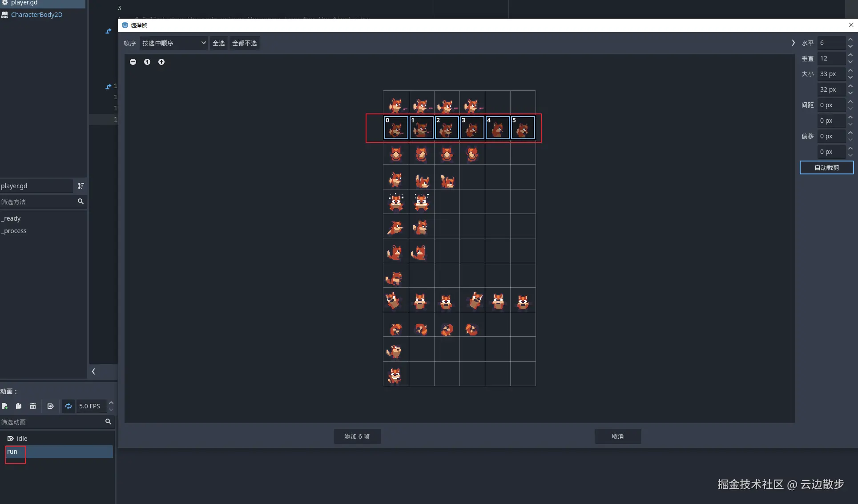This screenshot has height=504, width=858.
Task: Increase the FPS value with the up arrow
Action: [x=111, y=403]
